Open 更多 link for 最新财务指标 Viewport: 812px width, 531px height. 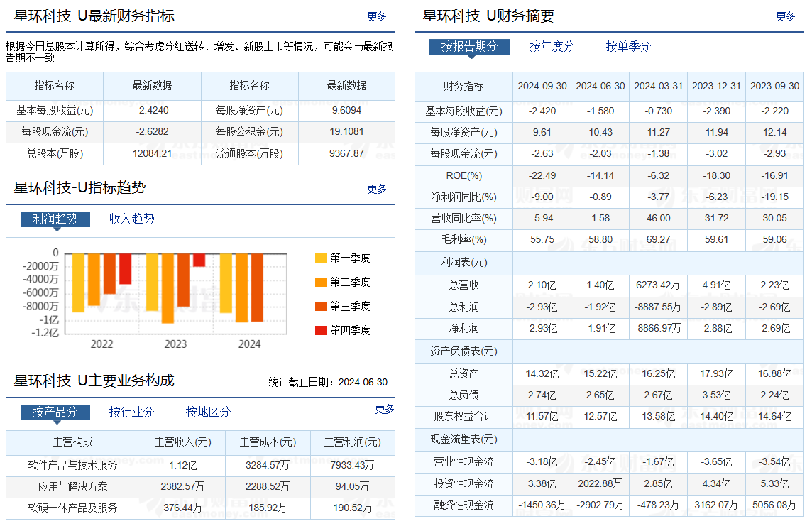click(376, 16)
